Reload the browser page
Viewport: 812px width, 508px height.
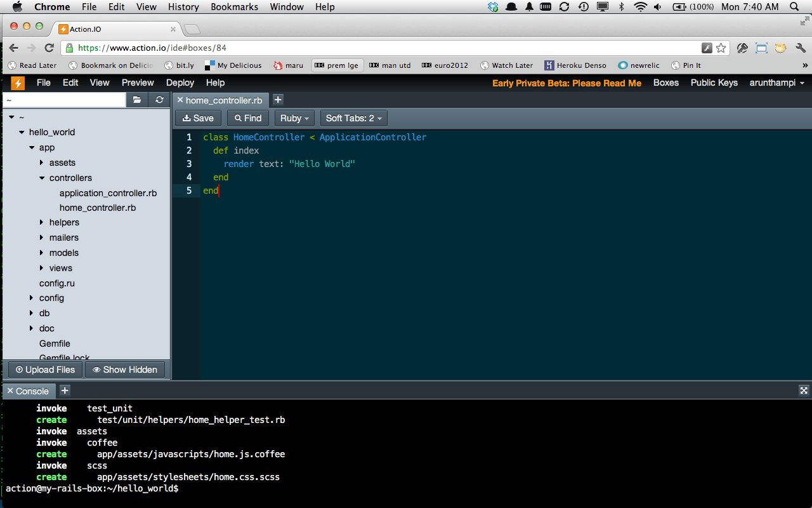(49, 48)
